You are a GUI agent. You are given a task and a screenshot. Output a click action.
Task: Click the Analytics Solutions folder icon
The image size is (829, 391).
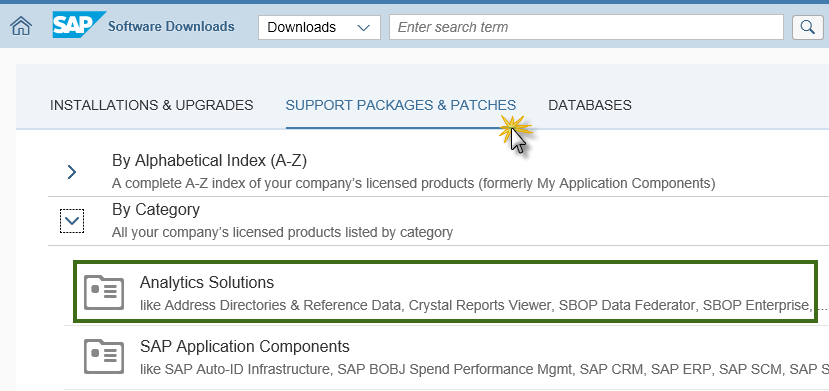point(104,292)
